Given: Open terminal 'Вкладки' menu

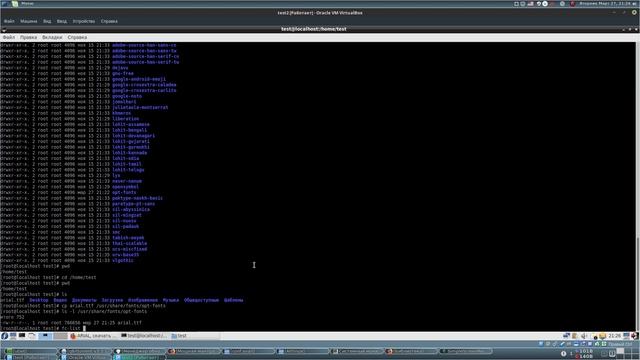Looking at the screenshot, I should tap(52, 37).
